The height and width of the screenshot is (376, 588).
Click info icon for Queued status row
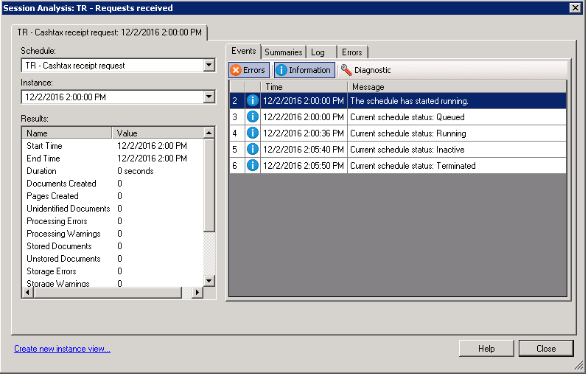pos(253,117)
